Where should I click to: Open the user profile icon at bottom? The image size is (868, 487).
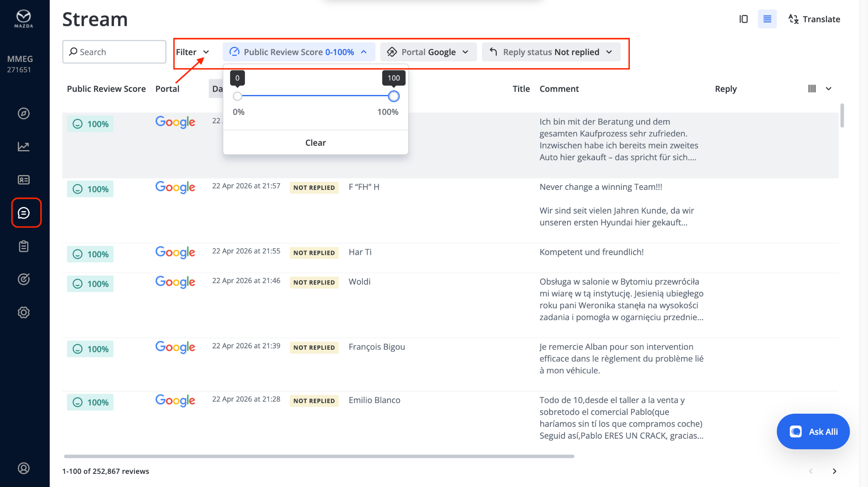24,468
